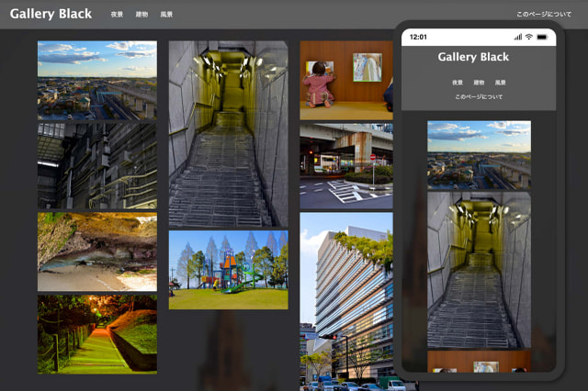The image size is (588, 391).
Task: Open the city skyline photo thumbnail
Action: [96, 80]
